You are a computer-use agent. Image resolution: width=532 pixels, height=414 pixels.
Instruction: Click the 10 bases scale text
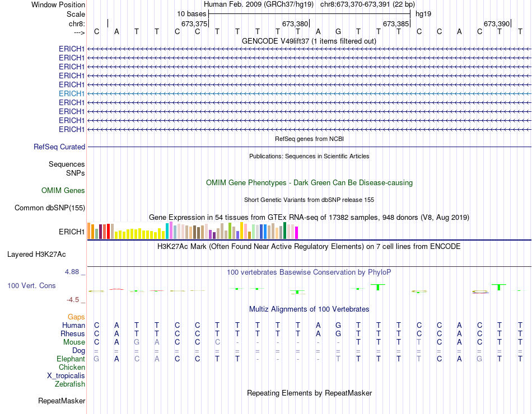(x=192, y=14)
